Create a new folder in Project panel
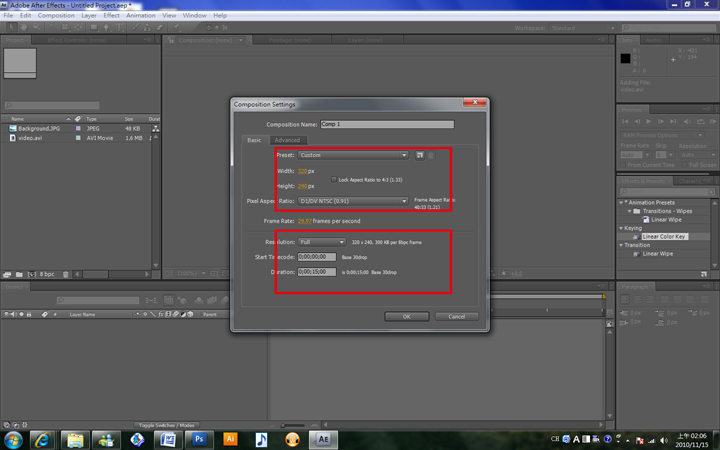This screenshot has height=450, width=720. click(19, 274)
